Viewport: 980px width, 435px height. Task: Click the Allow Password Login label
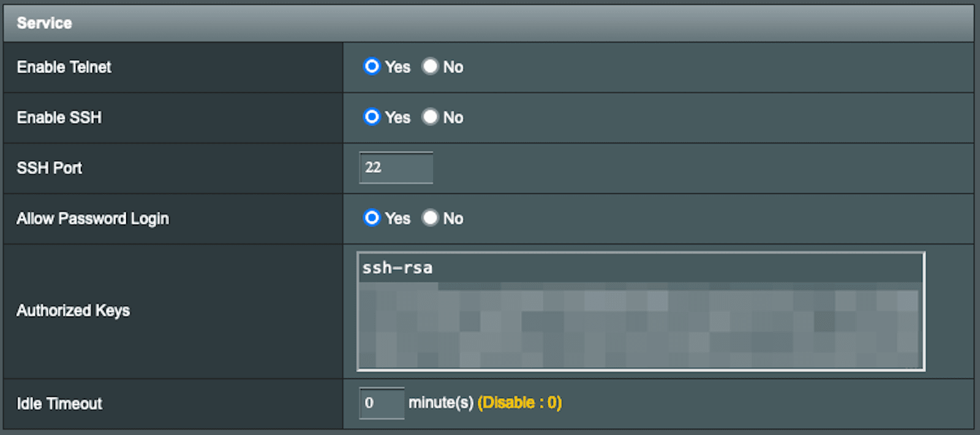coord(92,218)
